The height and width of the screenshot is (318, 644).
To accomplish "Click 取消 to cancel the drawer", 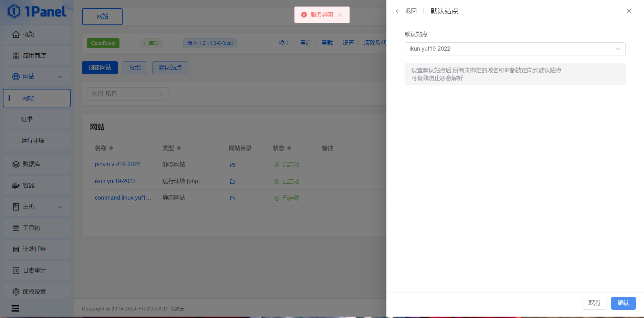I will pos(594,303).
